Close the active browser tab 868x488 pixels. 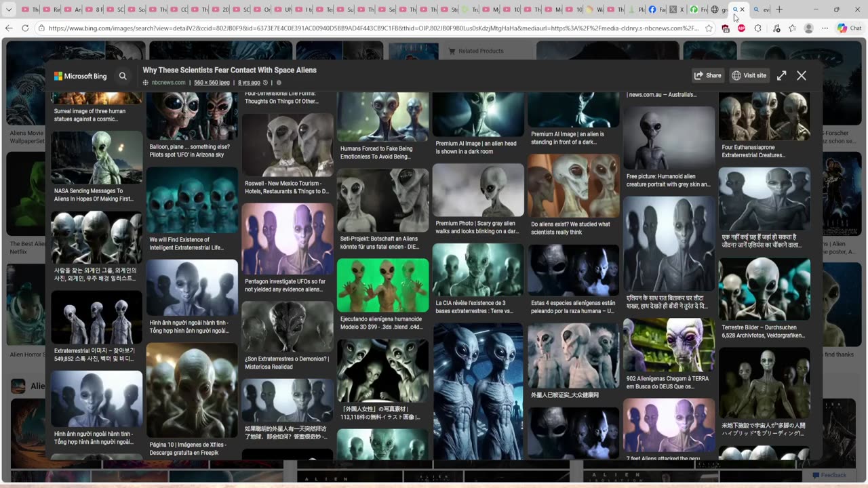742,9
